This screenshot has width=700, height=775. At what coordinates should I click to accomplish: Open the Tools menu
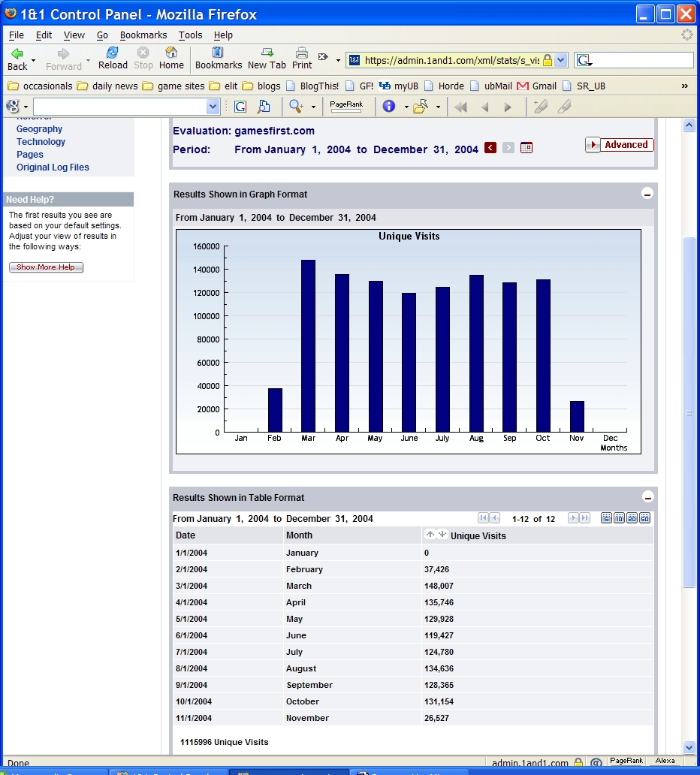pyautogui.click(x=190, y=35)
